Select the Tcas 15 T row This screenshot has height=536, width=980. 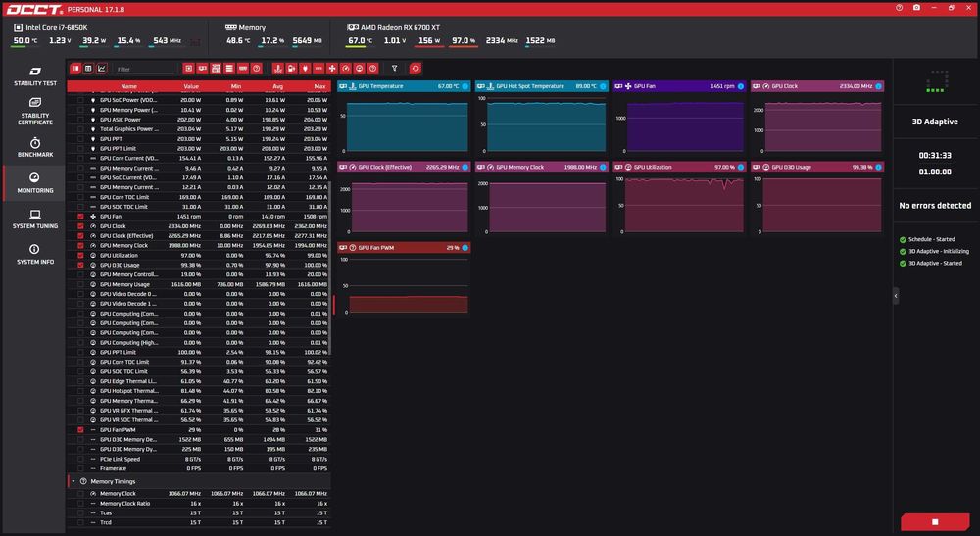coord(199,512)
